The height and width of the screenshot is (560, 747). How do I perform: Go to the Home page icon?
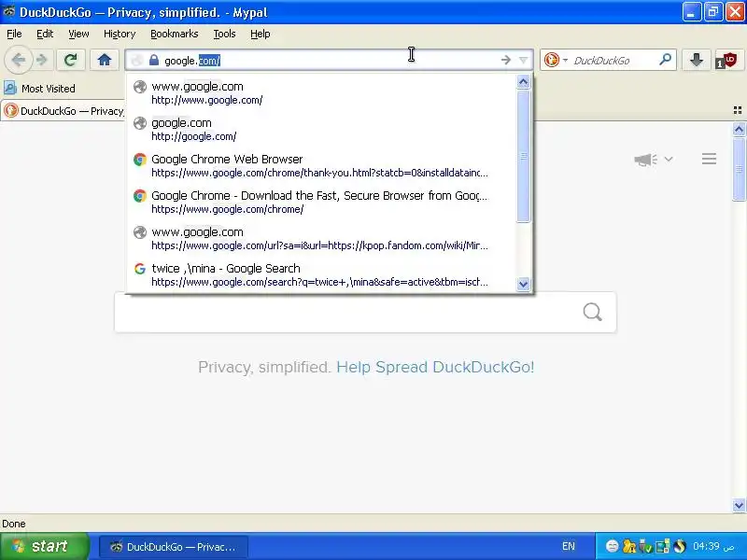pos(105,60)
